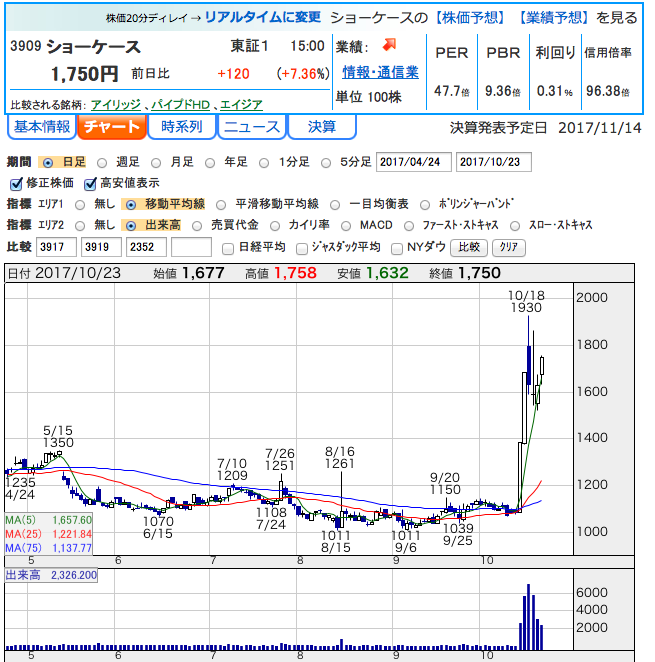Click the red performance trend arrow icon
Screen dimensions: 655x662
[389, 44]
